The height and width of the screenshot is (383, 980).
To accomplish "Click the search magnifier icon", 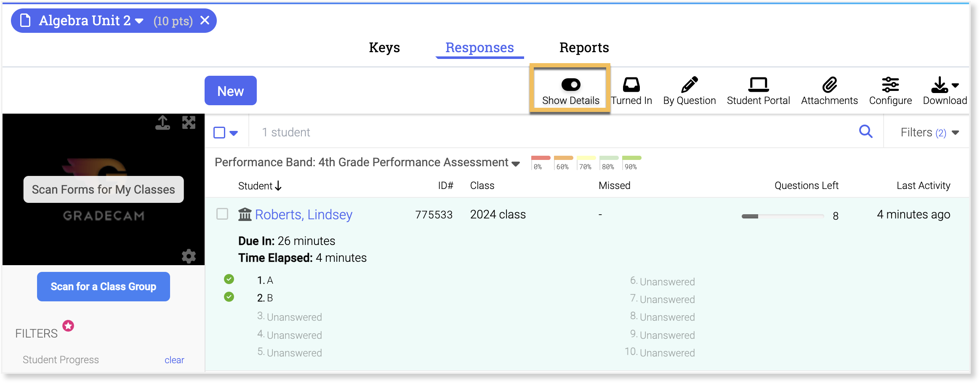I will coord(865,132).
